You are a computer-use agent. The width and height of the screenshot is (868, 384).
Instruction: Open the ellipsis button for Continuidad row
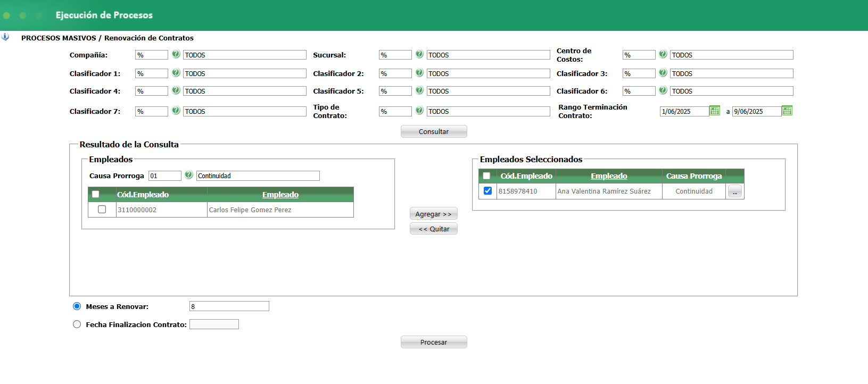[734, 191]
